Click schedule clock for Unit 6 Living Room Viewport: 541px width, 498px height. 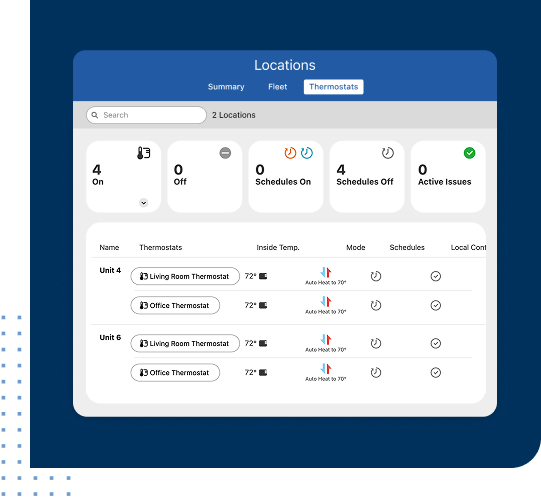pyautogui.click(x=376, y=343)
